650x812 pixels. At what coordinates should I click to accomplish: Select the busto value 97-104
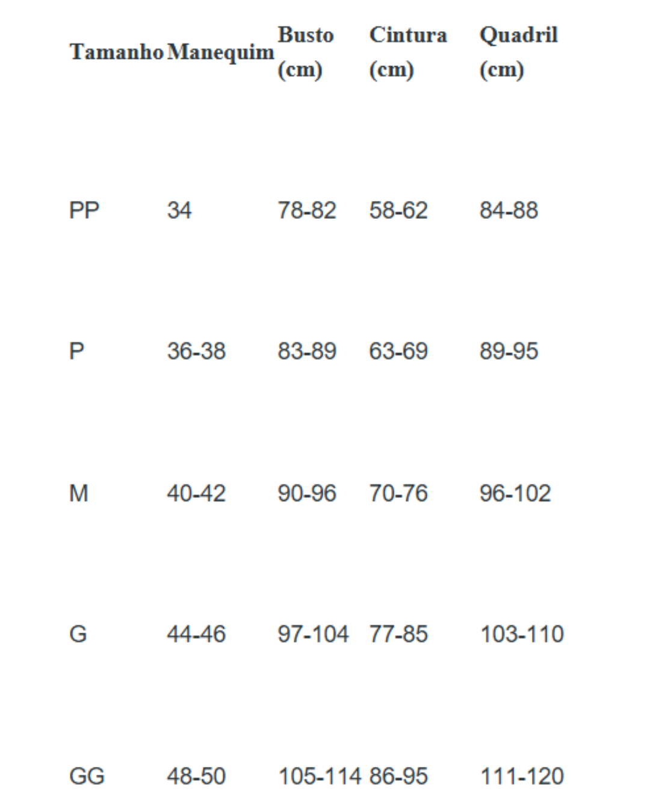[313, 634]
